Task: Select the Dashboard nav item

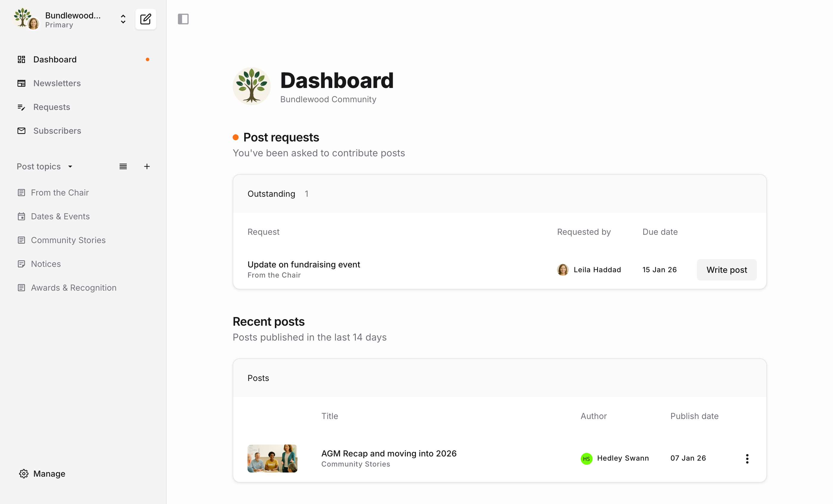Action: click(x=55, y=59)
